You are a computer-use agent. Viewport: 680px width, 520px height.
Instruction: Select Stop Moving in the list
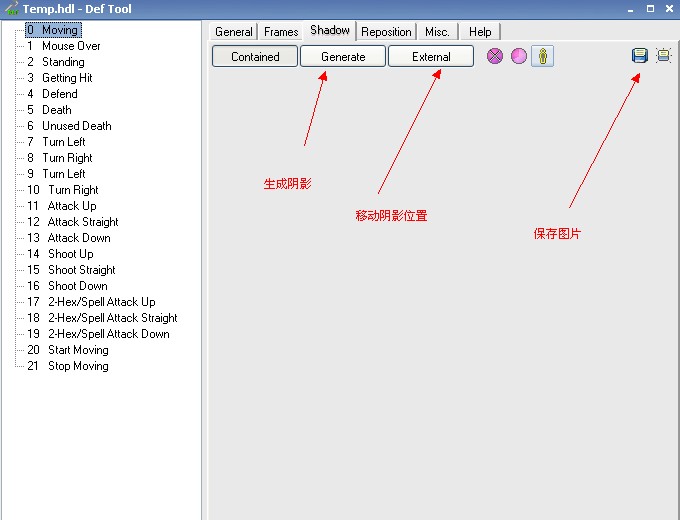pyautogui.click(x=78, y=366)
